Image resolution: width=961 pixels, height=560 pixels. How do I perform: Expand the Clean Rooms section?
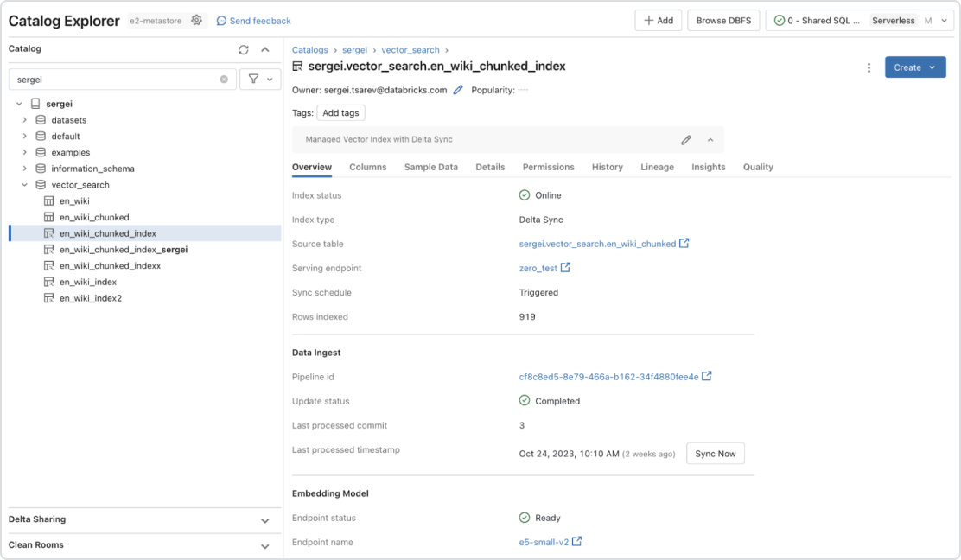click(265, 545)
